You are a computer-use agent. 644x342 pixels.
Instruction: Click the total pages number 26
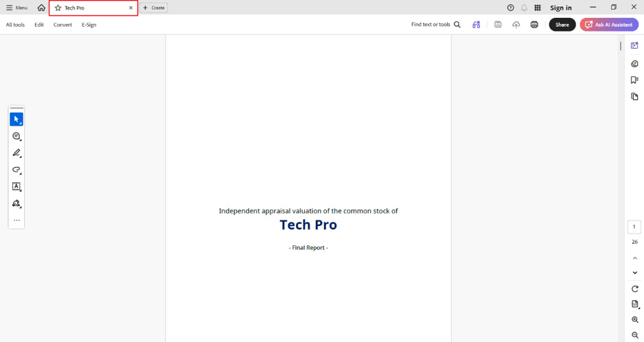[634, 242]
